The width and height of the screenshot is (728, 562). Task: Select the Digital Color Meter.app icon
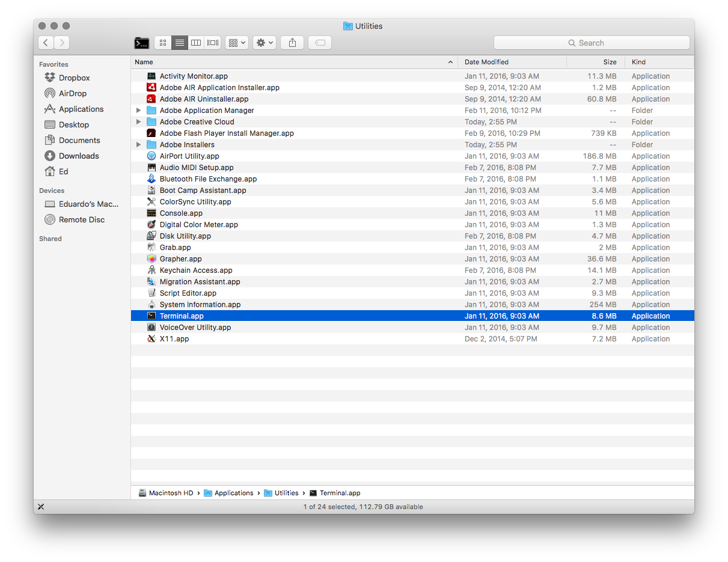[151, 225]
